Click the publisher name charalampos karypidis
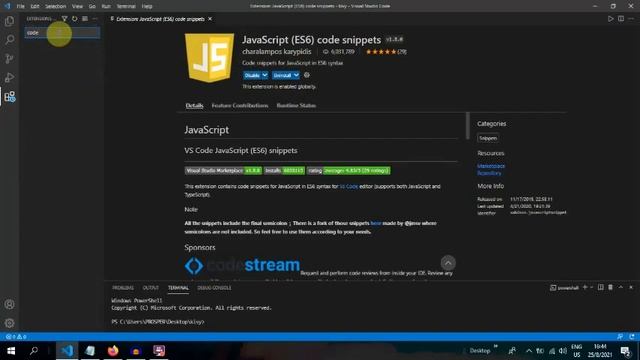Image resolution: width=640 pixels, height=360 pixels. 277,52
